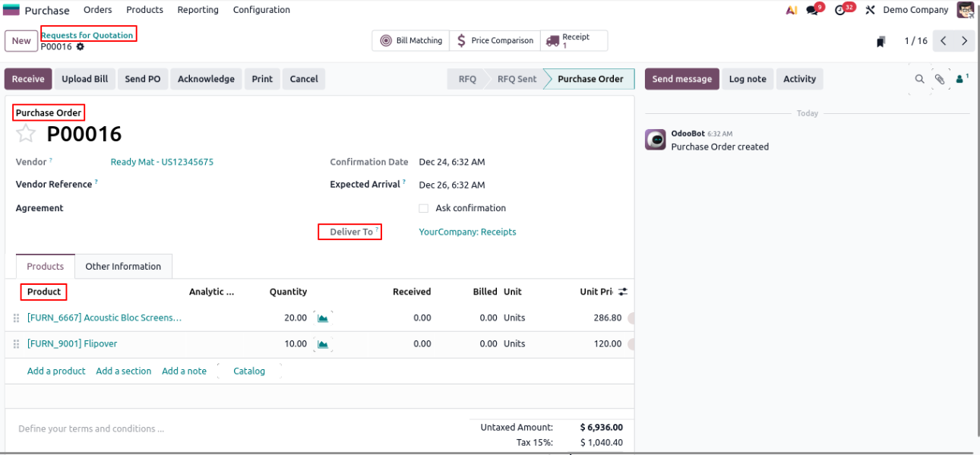This screenshot has width=980, height=455.
Task: Click the favorite star next to P00016
Action: [x=26, y=134]
